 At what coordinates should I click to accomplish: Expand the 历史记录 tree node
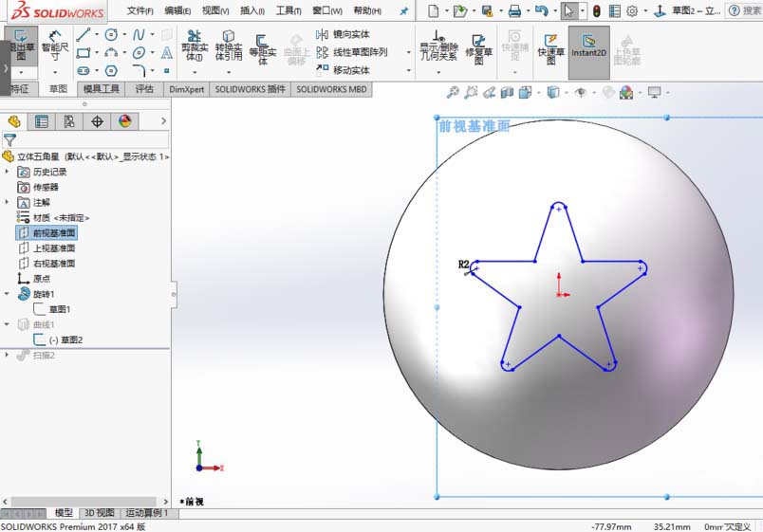(7, 172)
